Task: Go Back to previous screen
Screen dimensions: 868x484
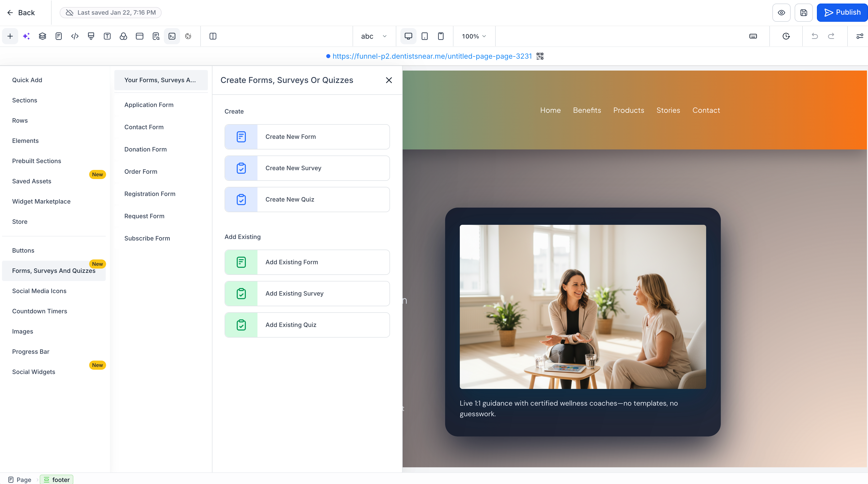Action: point(21,12)
